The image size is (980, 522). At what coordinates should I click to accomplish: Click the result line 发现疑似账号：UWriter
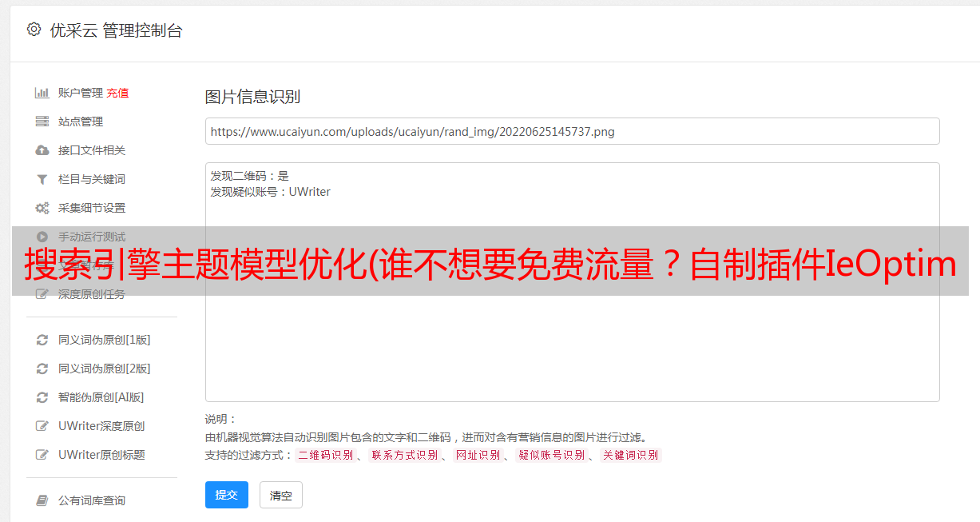(x=271, y=192)
